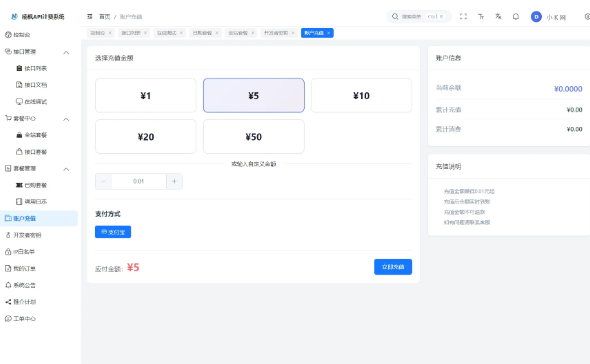Image resolution: width=590 pixels, height=364 pixels.
Task: Toggle fullscreen mode icon in header
Action: 463,17
